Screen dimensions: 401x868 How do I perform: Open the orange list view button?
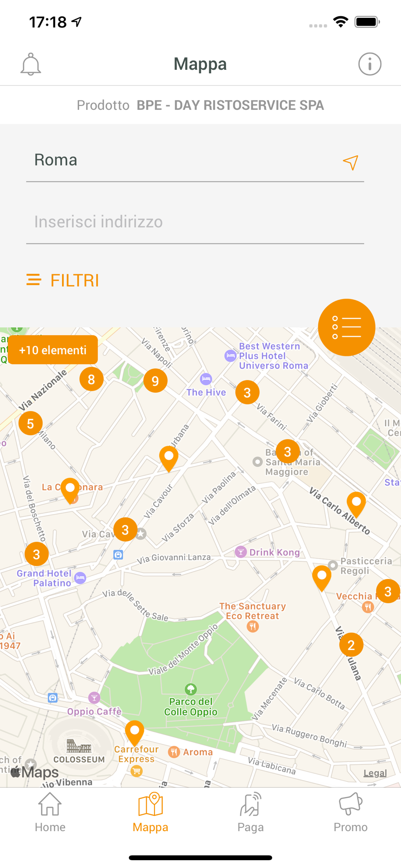click(346, 327)
